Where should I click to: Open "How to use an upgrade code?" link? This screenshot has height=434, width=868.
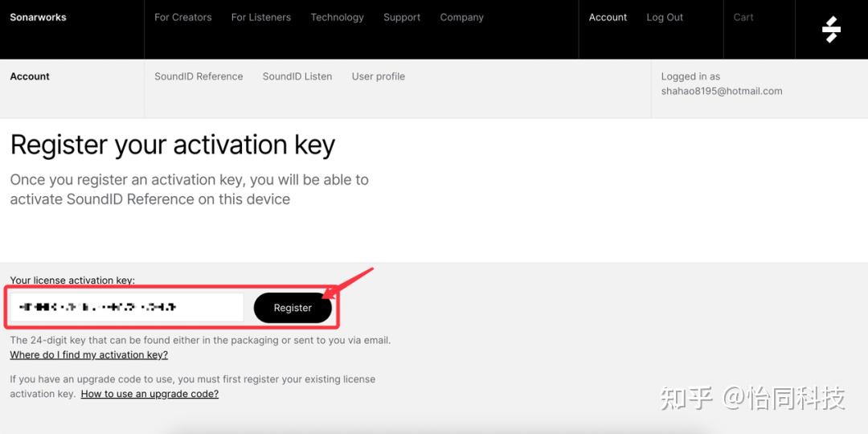click(149, 394)
